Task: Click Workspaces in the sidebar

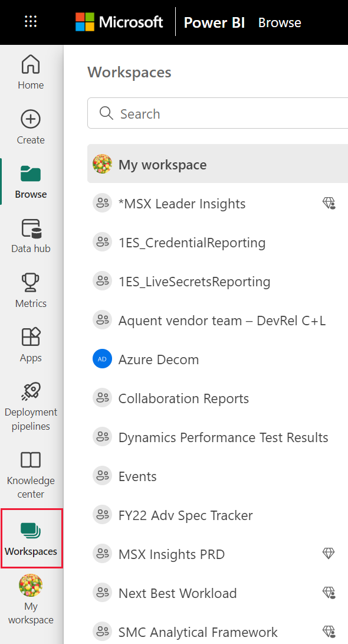Action: point(31,538)
